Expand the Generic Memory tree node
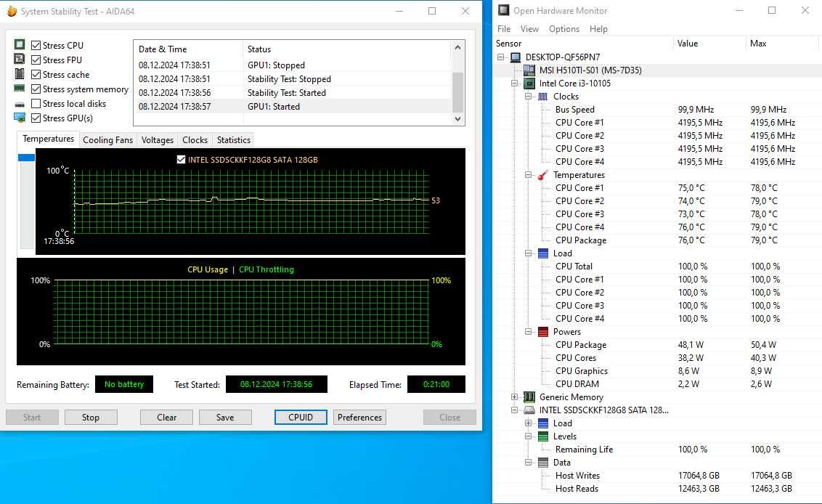This screenshot has width=822, height=504. click(x=514, y=397)
